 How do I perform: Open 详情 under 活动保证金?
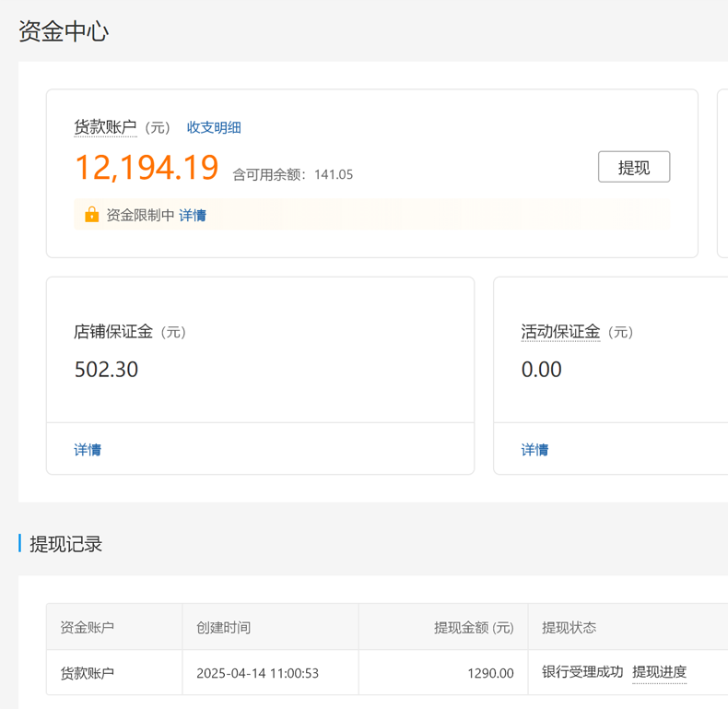pos(534,450)
